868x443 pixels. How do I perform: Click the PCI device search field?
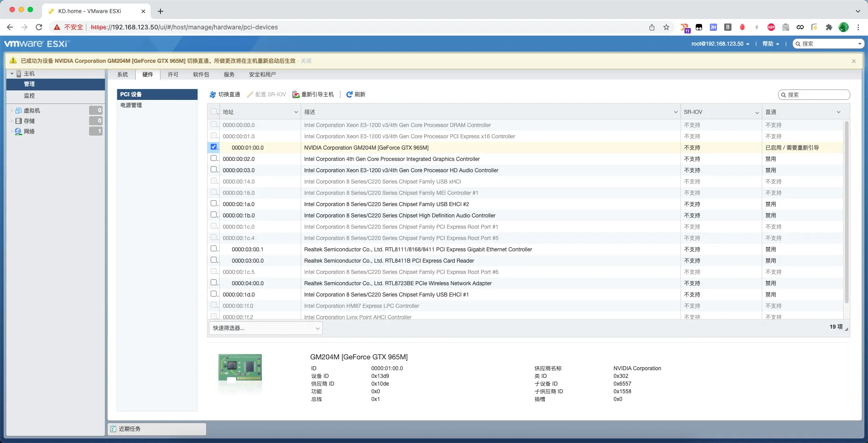point(814,95)
